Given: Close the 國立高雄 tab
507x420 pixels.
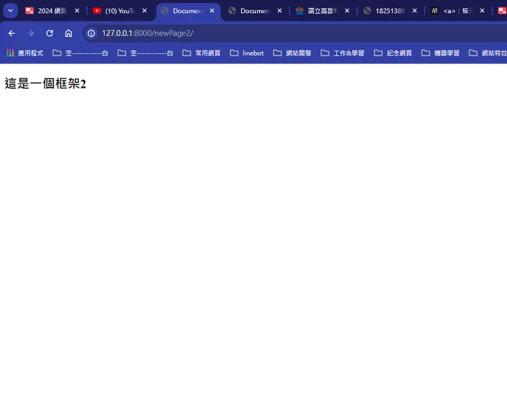Looking at the screenshot, I should click(347, 11).
